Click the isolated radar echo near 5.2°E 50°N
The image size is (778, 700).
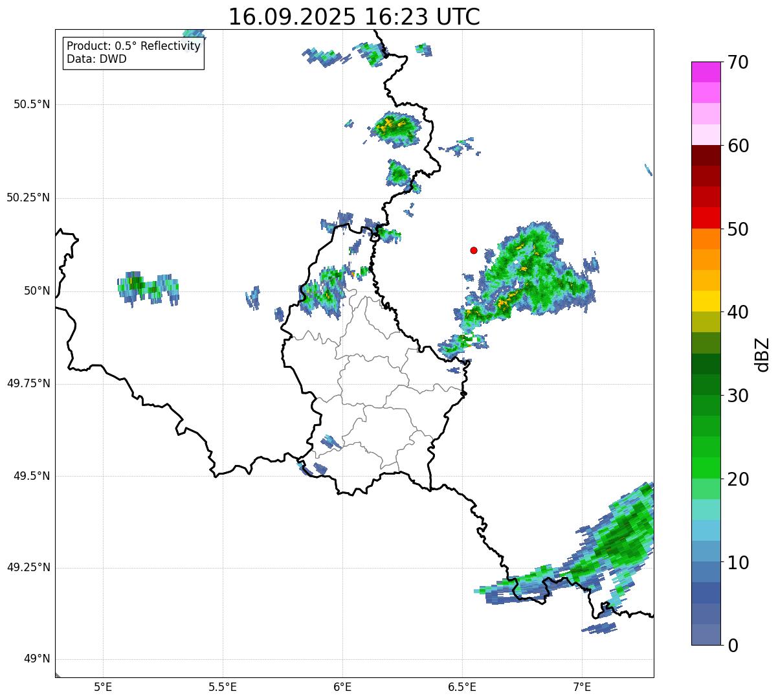[148, 288]
